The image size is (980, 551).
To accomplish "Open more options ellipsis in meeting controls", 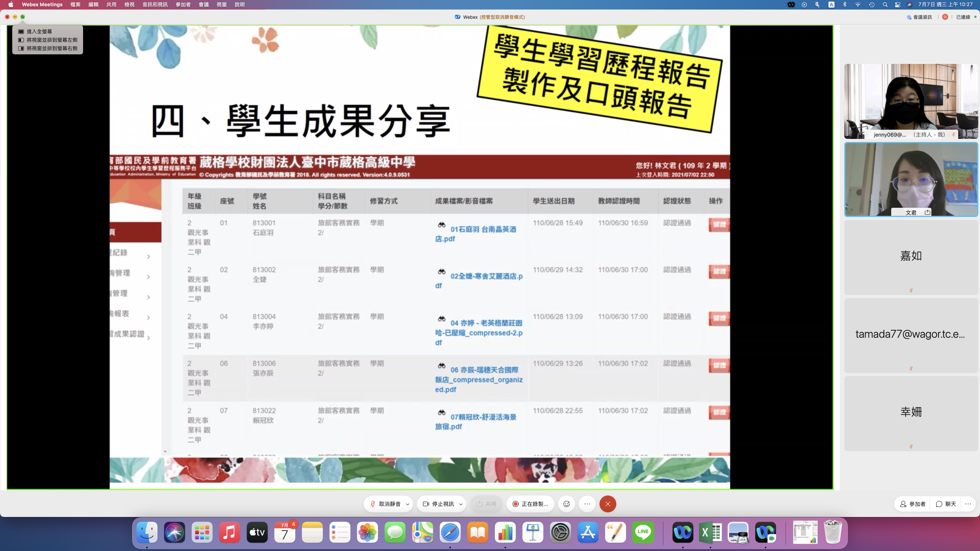I will (x=587, y=504).
